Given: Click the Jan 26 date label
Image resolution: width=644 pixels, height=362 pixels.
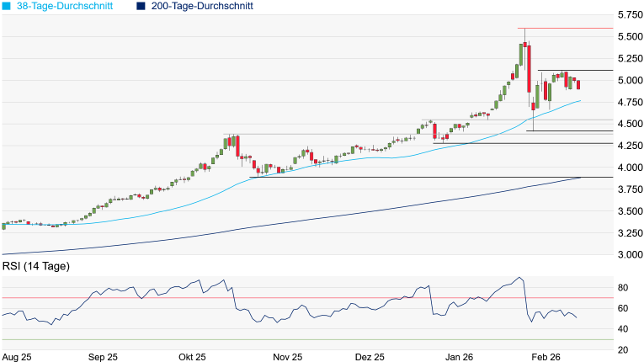Looking at the screenshot, I should click(461, 356).
